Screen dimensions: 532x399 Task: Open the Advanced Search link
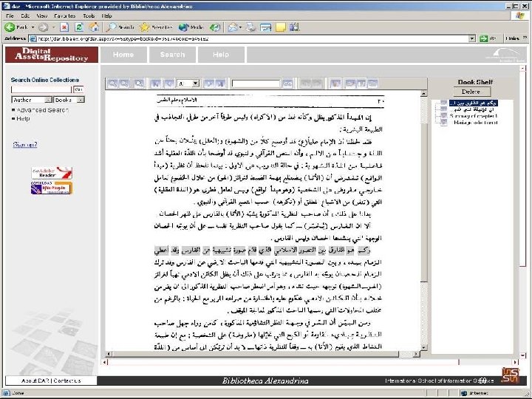click(x=42, y=110)
